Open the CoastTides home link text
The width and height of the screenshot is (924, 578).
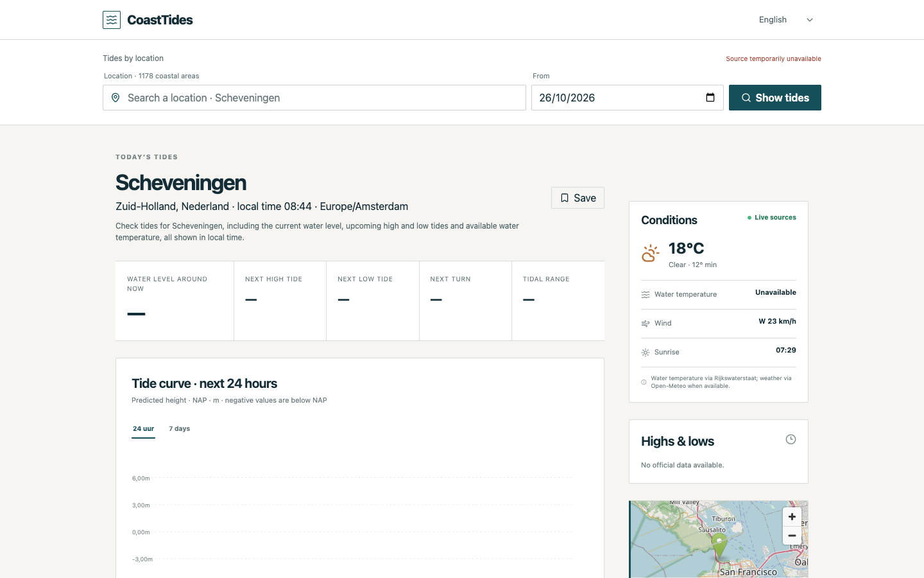[160, 20]
